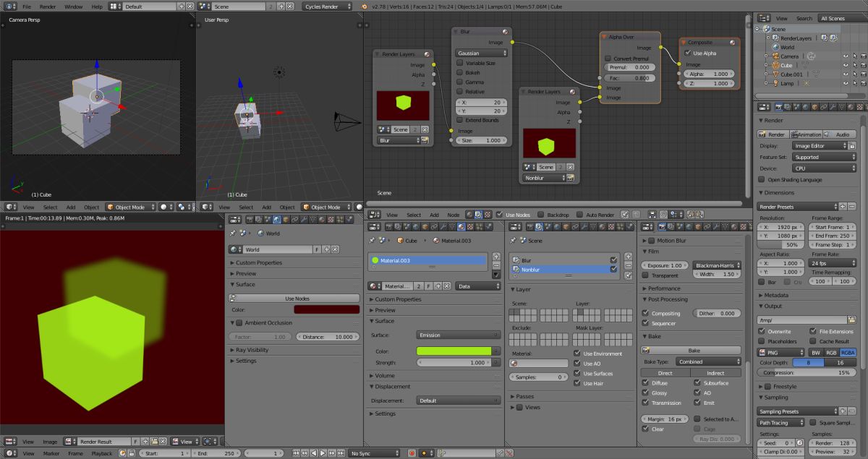868x459 pixels.
Task: Unlink Material.003 with the X icon
Action: click(446, 286)
